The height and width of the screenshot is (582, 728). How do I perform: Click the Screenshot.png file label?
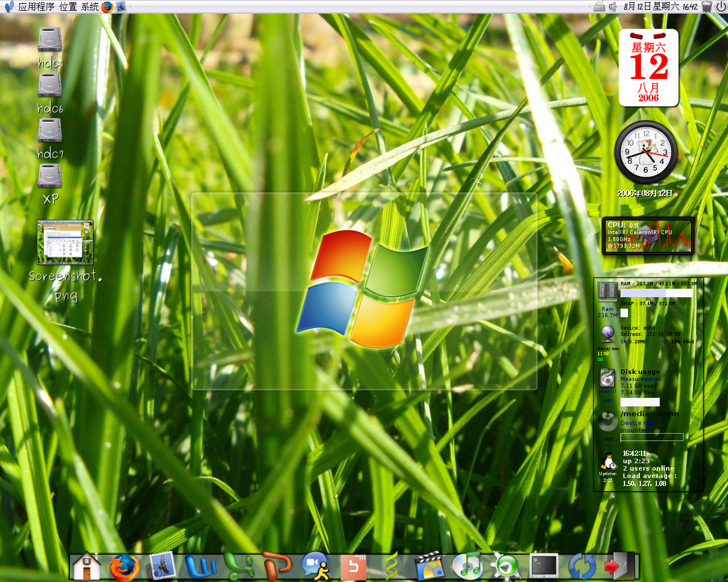(65, 285)
